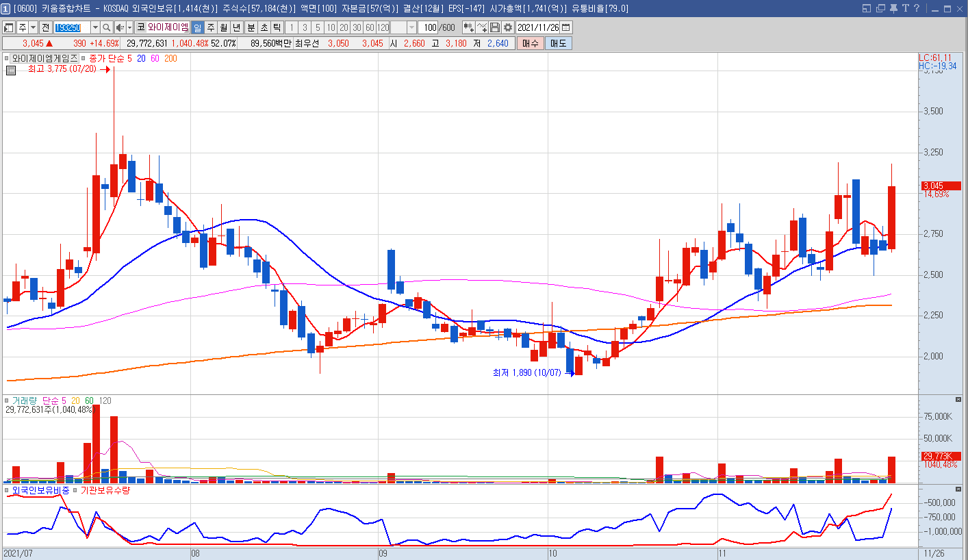The width and height of the screenshot is (968, 560).
Task: Choose interval 5 button in toolbar
Action: coord(318,27)
